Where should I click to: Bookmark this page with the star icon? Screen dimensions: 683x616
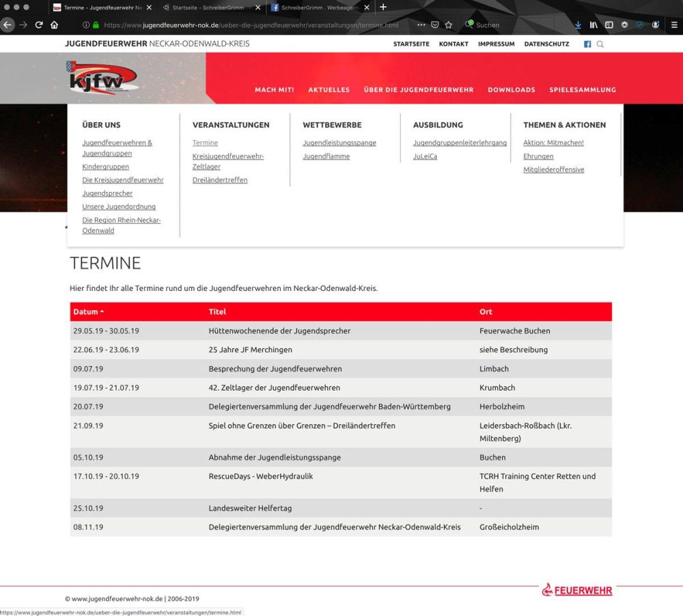[x=449, y=25]
